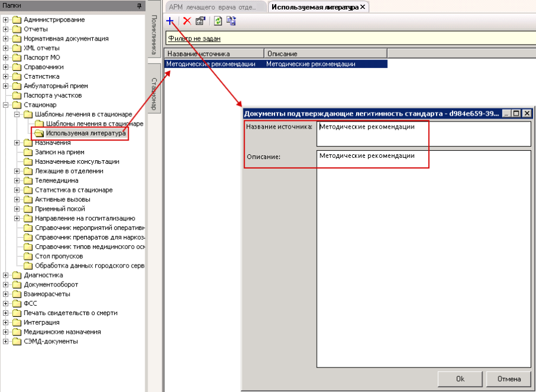Select the top-level Статистика folder

pos(41,77)
